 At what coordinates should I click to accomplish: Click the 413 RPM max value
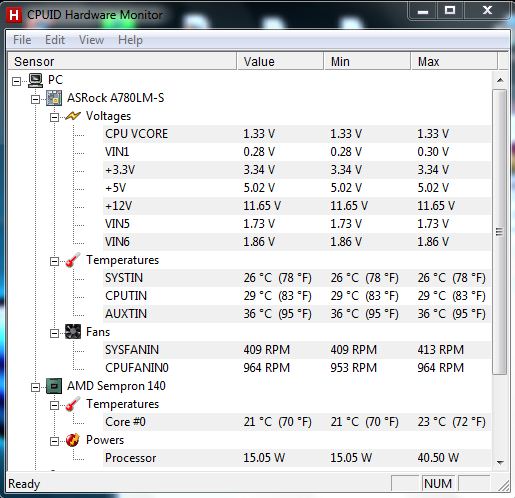pyautogui.click(x=441, y=350)
